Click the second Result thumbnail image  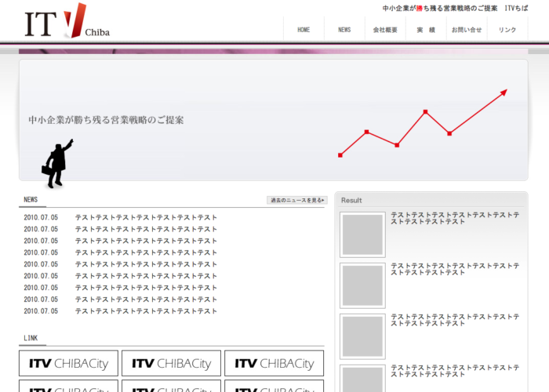[362, 285]
